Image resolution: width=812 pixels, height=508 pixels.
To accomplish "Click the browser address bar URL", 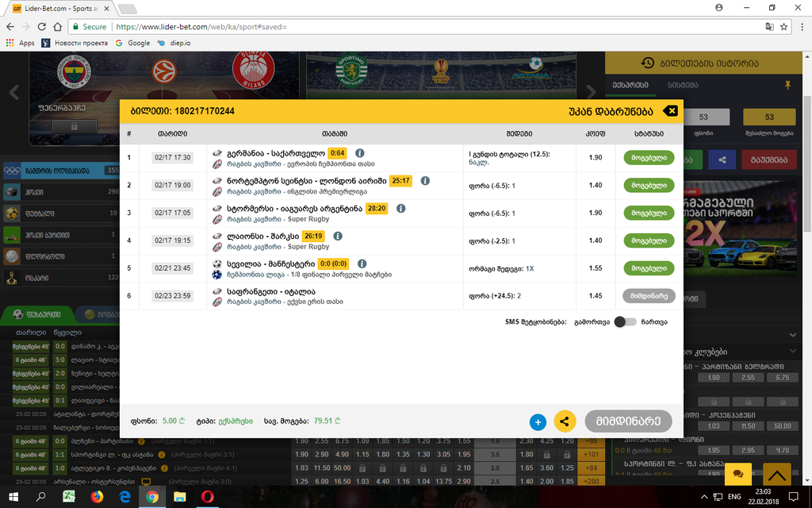I will coord(201,26).
